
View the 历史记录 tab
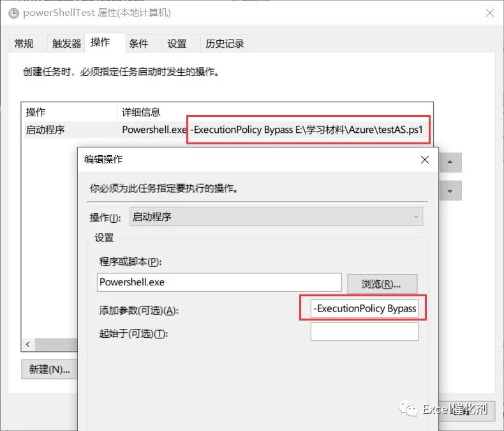225,43
